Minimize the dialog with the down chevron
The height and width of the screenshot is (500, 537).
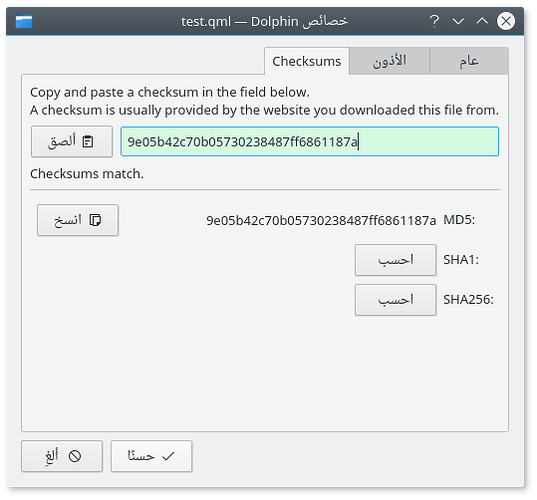pyautogui.click(x=458, y=21)
